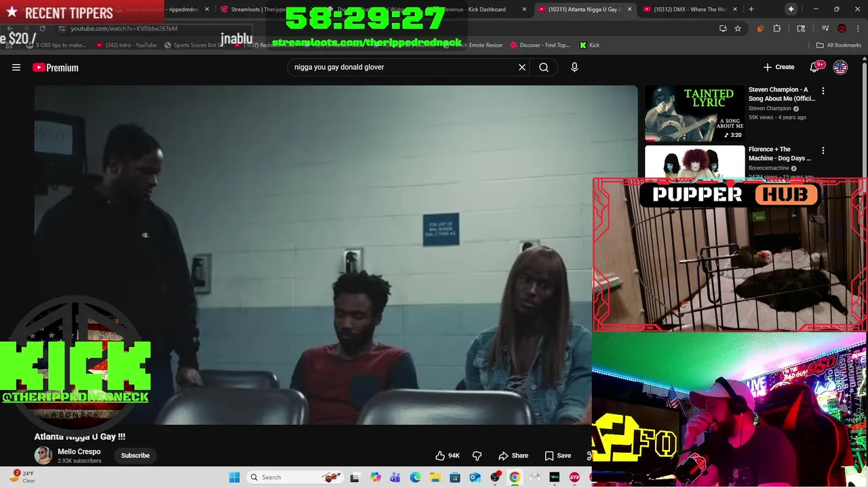The image size is (868, 488).
Task: Open OBS Studio from taskbar
Action: [495, 477]
